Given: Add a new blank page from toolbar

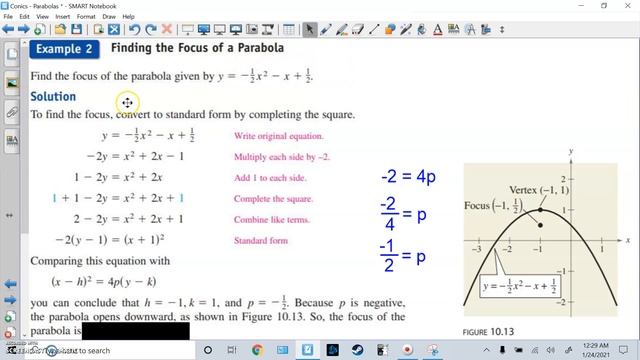Looking at the screenshot, I should [39, 29].
